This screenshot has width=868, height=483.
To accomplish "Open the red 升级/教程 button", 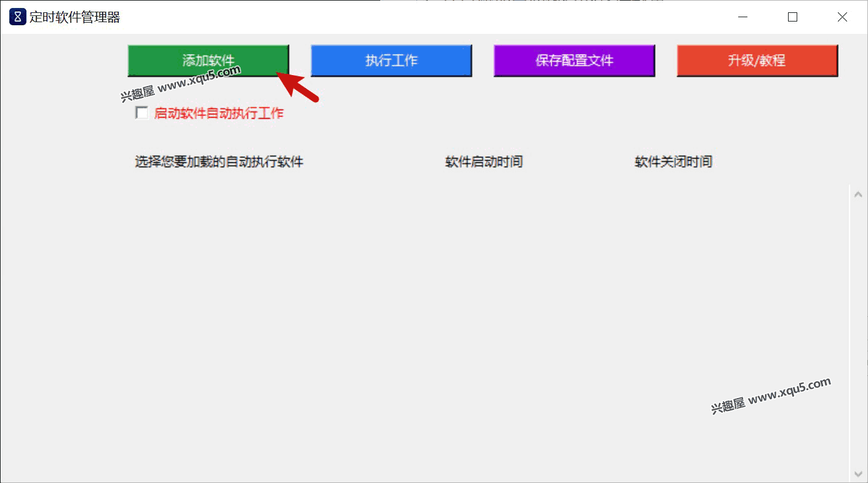I will (x=757, y=60).
